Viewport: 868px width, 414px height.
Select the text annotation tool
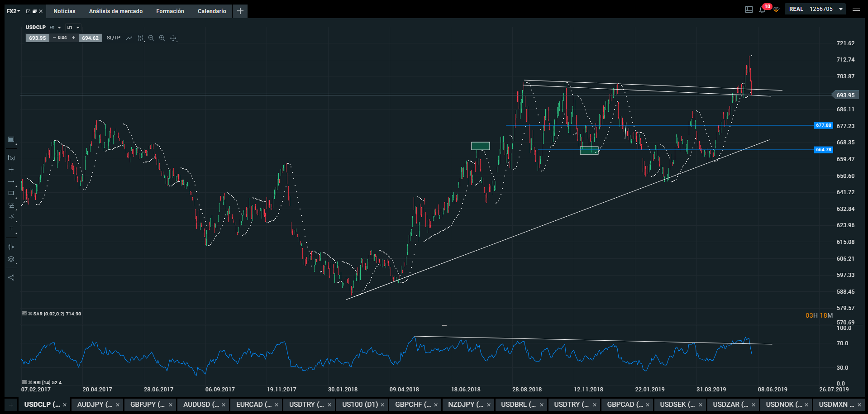[x=11, y=229]
